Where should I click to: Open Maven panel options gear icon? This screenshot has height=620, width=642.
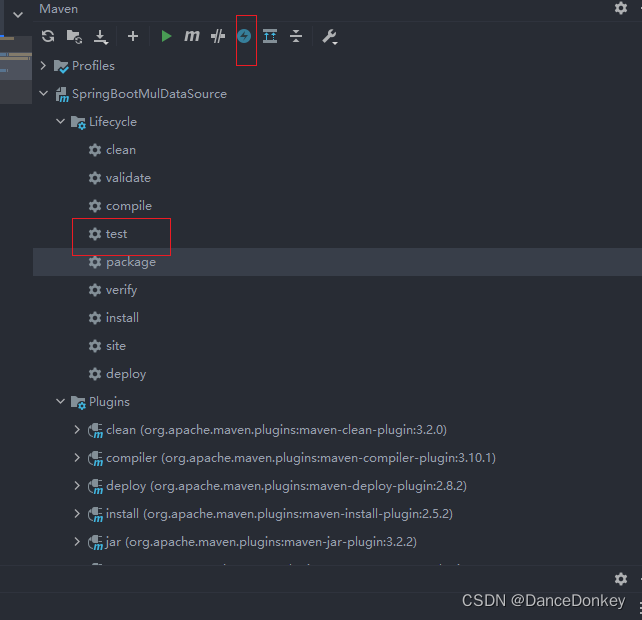click(621, 8)
